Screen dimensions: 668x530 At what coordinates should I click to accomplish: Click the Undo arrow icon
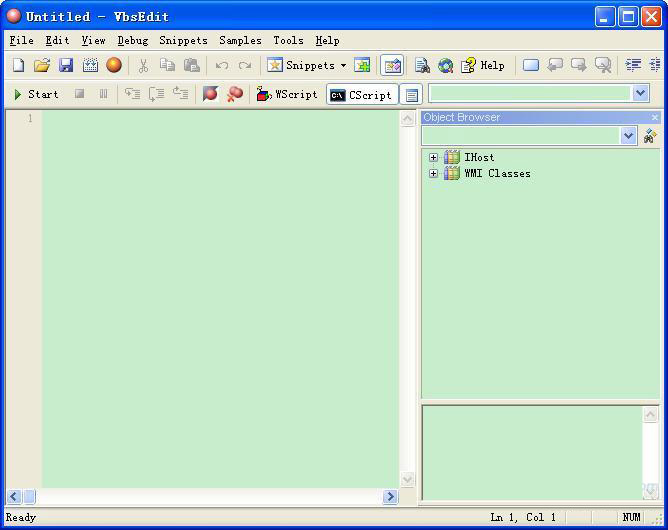click(x=221, y=65)
